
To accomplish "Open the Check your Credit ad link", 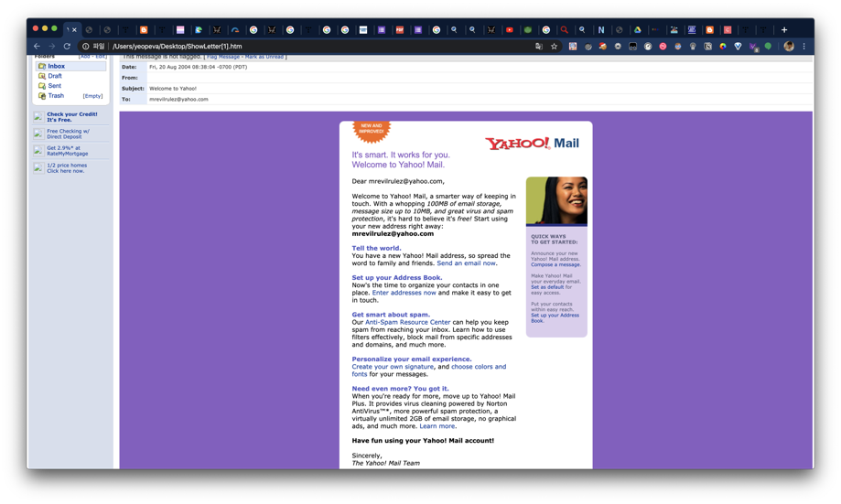I will click(72, 117).
